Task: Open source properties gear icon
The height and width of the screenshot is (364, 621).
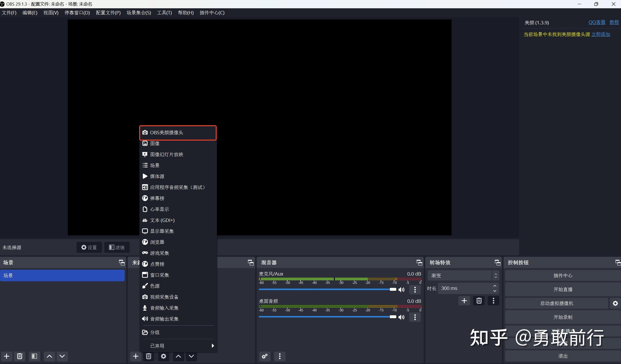Action: click(163, 356)
